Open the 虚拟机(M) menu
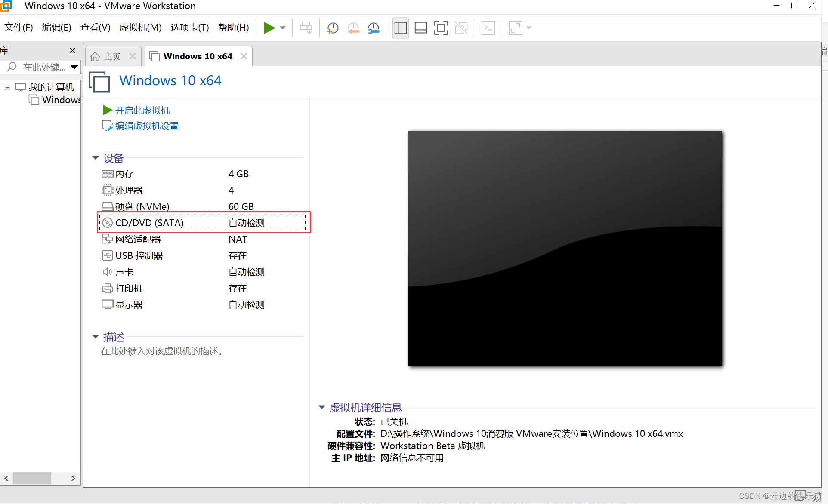Viewport: 828px width, 504px height. (140, 28)
